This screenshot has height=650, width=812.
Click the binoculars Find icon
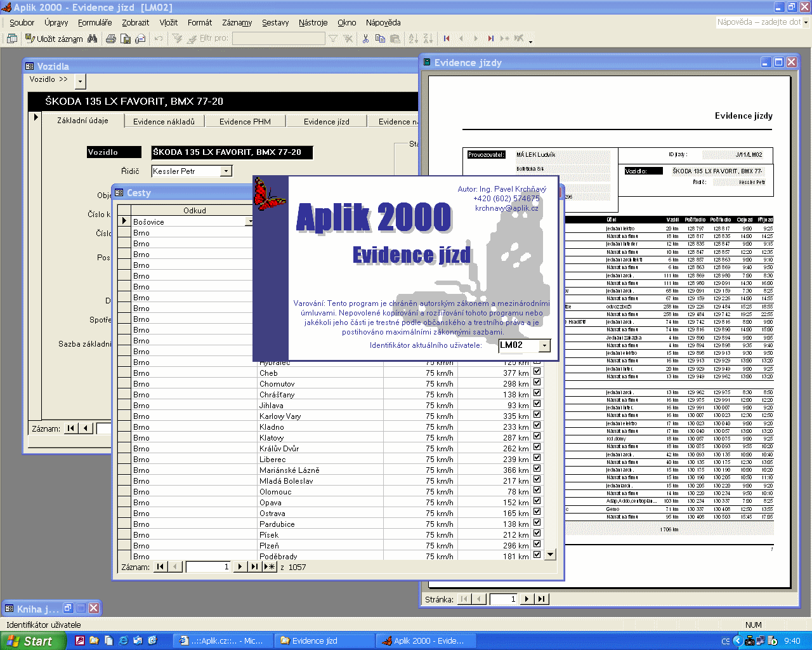(x=93, y=39)
